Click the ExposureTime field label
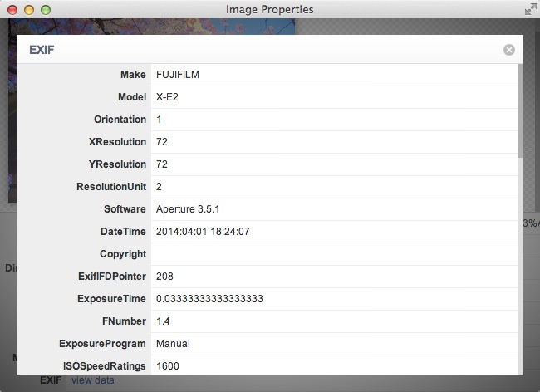The image size is (540, 392). tap(111, 299)
